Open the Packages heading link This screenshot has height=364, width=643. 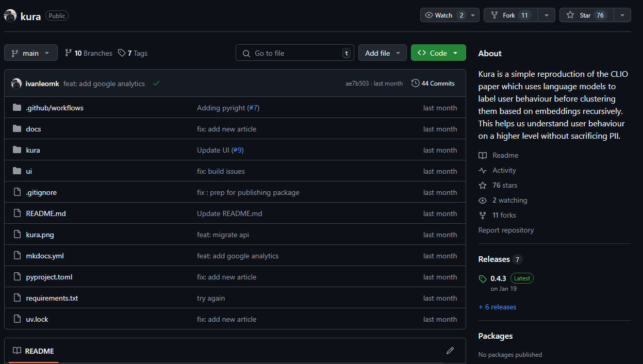click(x=496, y=336)
